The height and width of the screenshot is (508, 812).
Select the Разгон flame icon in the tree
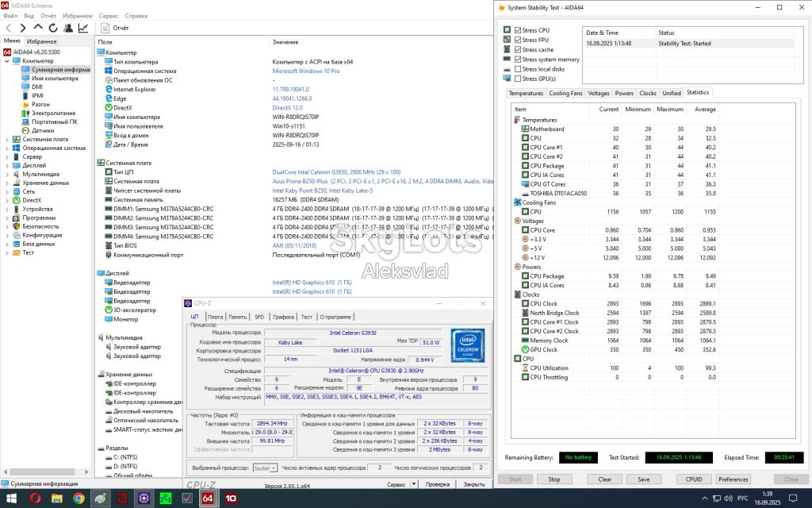[25, 104]
